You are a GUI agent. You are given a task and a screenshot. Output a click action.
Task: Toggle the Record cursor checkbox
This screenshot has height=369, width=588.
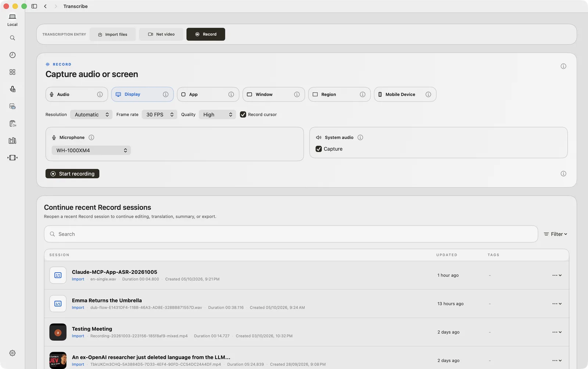(x=243, y=114)
